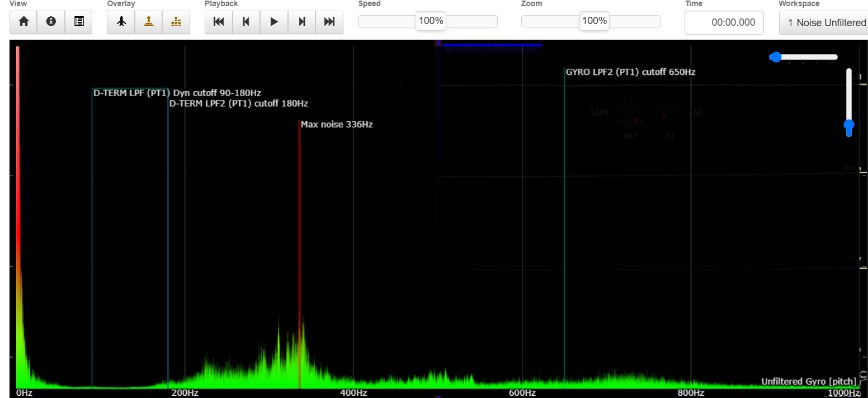The height and width of the screenshot is (398, 868).
Task: Click the D-TERM LPF2 cutoff 180Hz label
Action: coord(239,103)
